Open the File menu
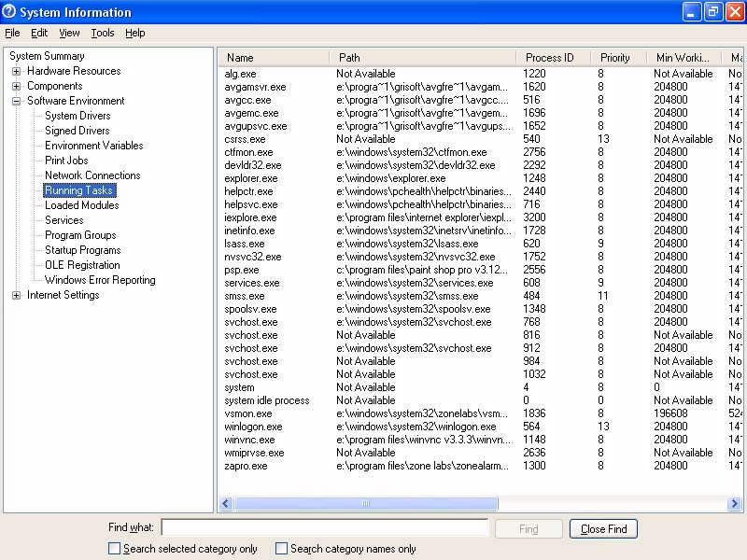This screenshot has height=560, width=747. point(12,33)
